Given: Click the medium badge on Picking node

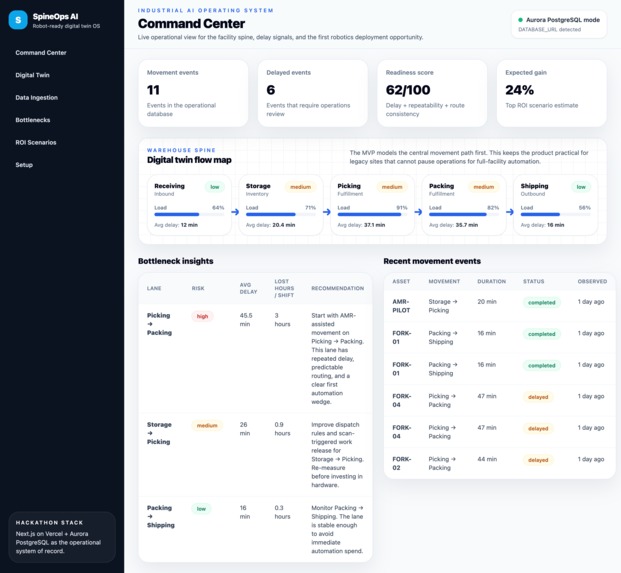Looking at the screenshot, I should [x=392, y=187].
